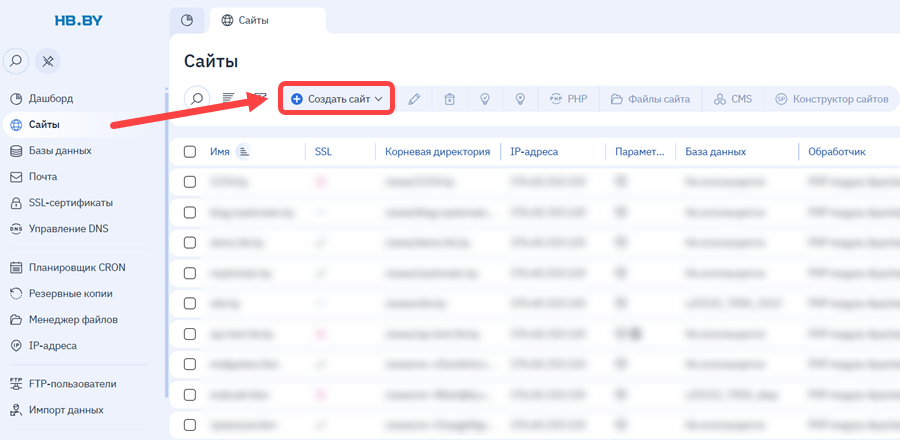The width and height of the screenshot is (900, 440).
Task: Open table search with toolbar magnifier
Action: (197, 98)
